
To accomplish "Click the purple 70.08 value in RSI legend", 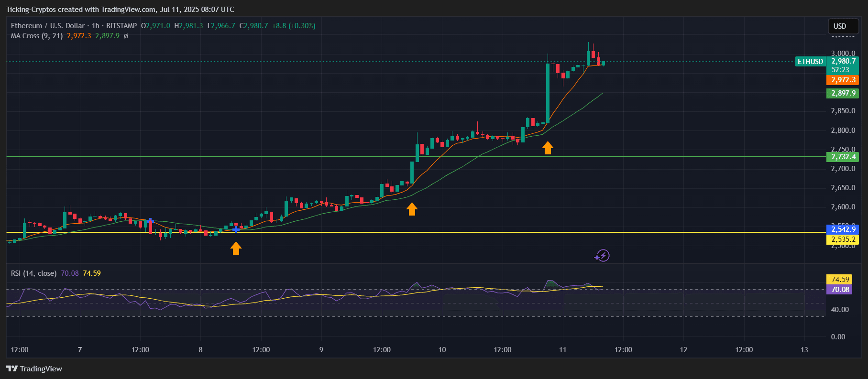I will (x=70, y=273).
